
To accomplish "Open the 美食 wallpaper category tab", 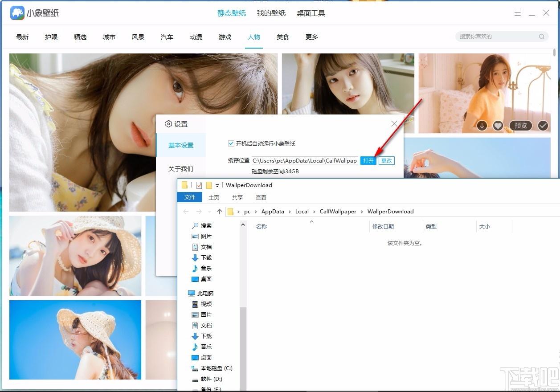I will 282,37.
